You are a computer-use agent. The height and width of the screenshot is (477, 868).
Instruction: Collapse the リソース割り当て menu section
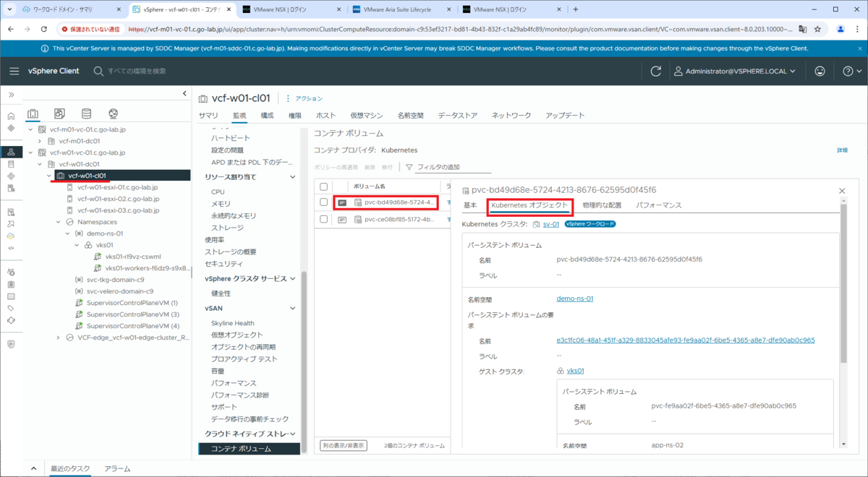(293, 176)
